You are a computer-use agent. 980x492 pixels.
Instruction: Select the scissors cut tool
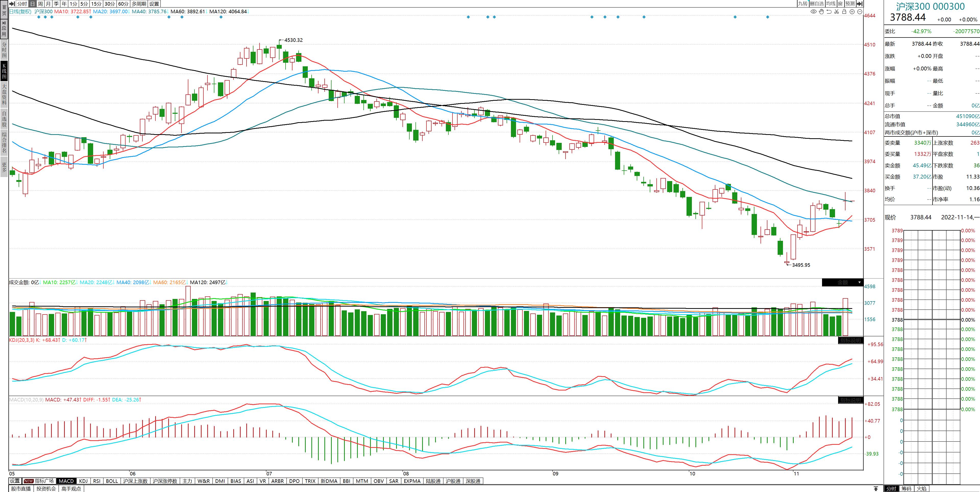tap(837, 12)
